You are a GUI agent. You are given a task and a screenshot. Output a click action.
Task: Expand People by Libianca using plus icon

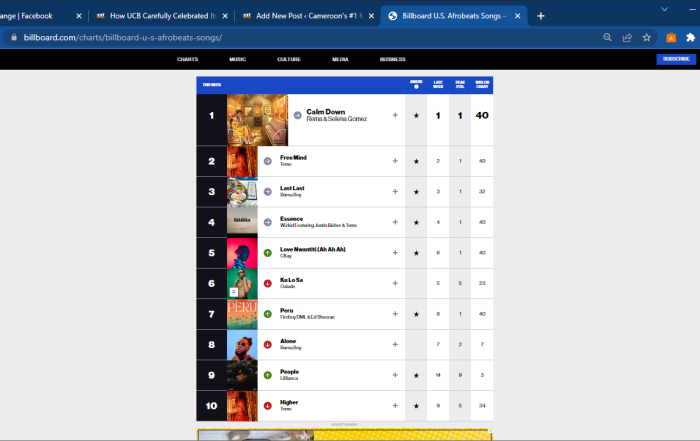pyautogui.click(x=395, y=375)
